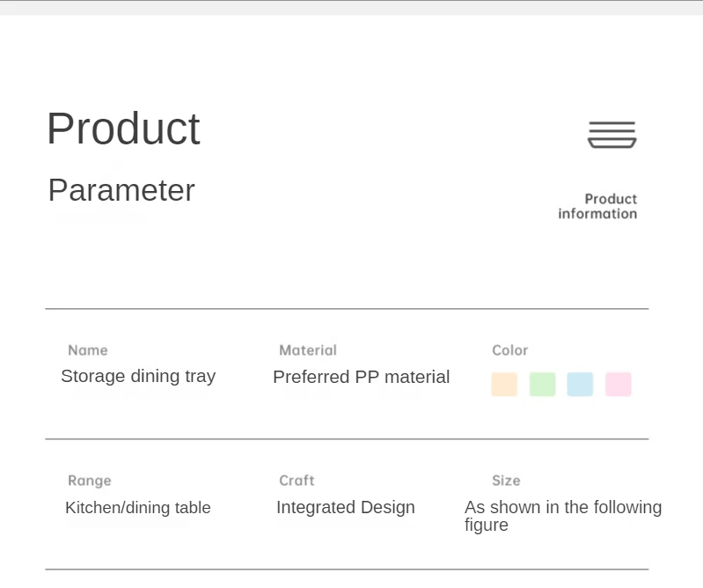Click the "Size" field label
The height and width of the screenshot is (588, 703).
(506, 481)
